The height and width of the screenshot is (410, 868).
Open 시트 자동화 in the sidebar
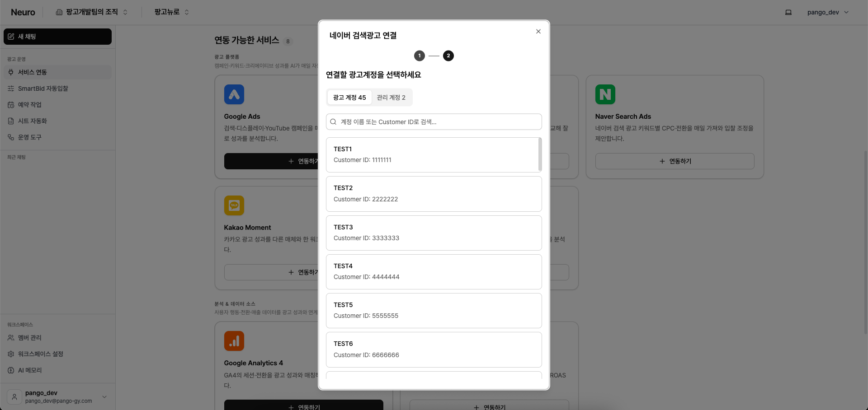(x=57, y=121)
